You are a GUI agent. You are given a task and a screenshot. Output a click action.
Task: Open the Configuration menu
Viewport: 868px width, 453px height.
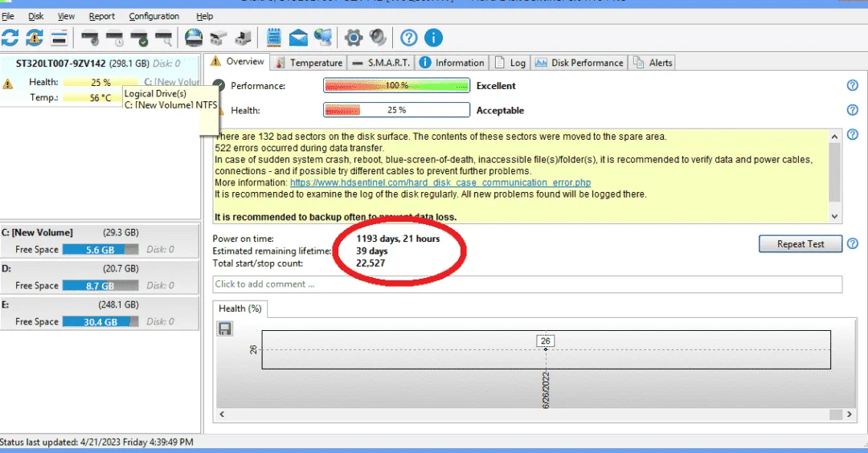[x=154, y=16]
